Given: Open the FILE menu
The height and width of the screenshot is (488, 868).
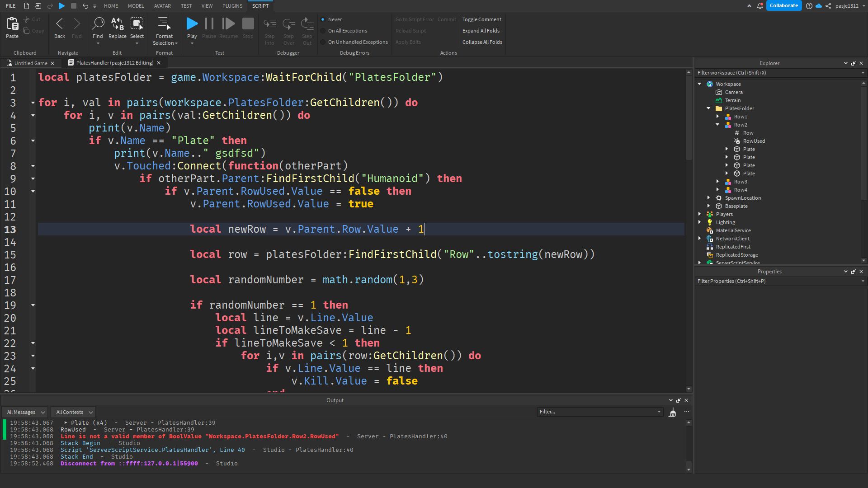Looking at the screenshot, I should [11, 6].
